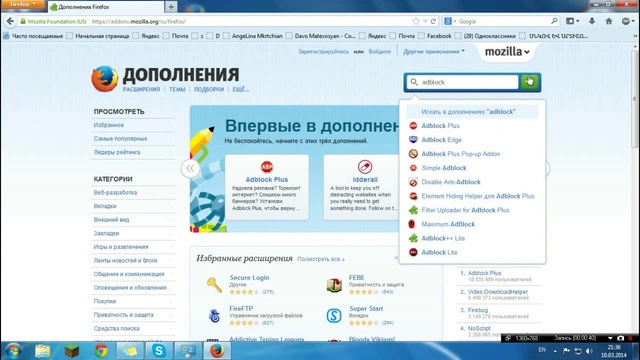640x360 pixels.
Task: Click the Зарегистрируйтесь link
Action: [323, 51]
